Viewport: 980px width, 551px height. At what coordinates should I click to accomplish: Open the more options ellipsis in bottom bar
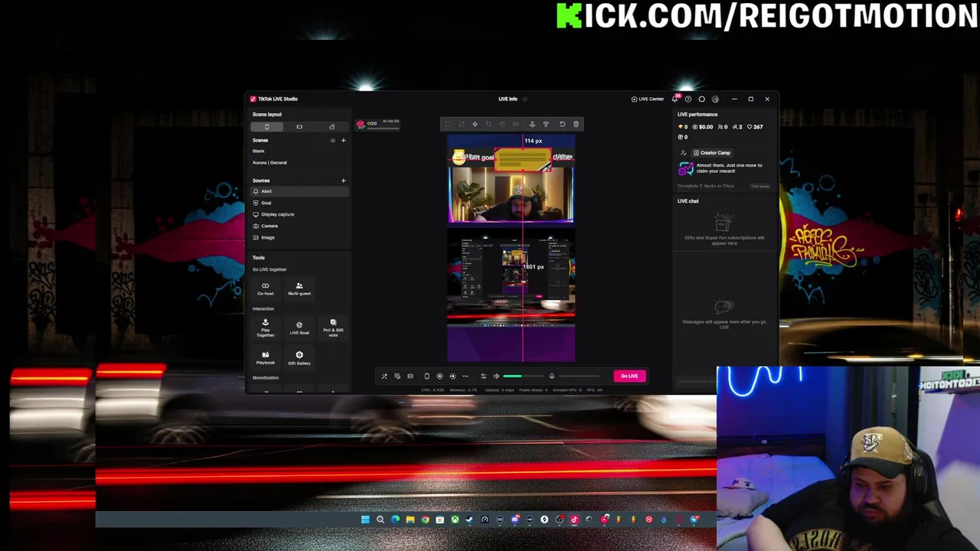pos(465,376)
